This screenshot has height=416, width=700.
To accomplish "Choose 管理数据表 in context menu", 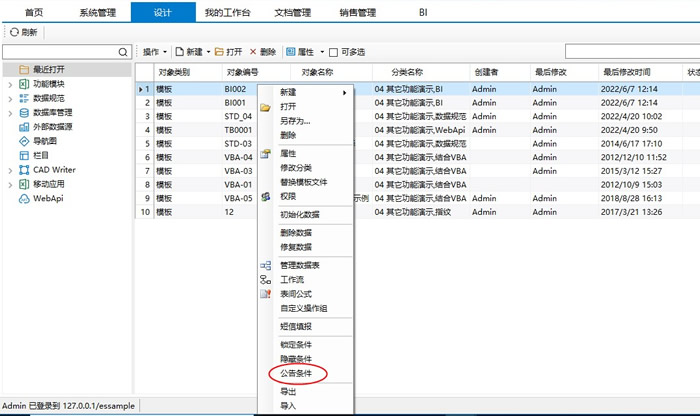I will (x=303, y=265).
